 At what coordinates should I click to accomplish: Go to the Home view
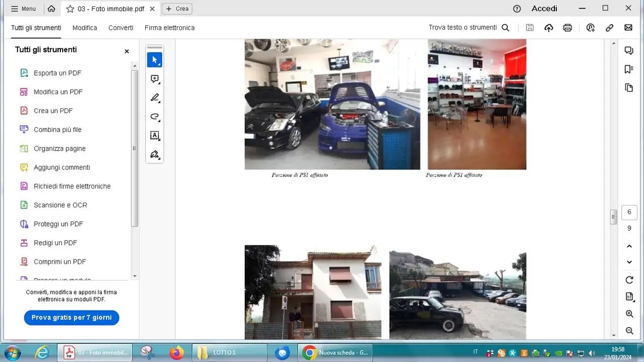coord(52,9)
